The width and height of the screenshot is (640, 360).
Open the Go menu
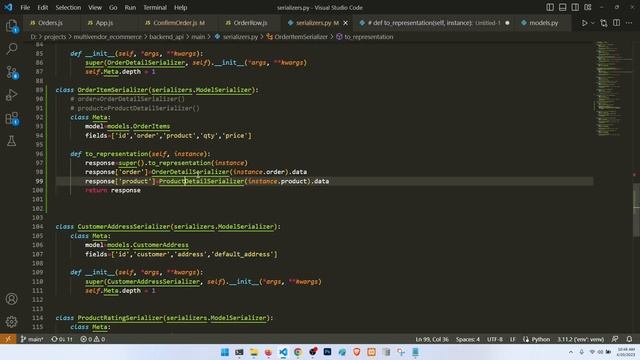tap(113, 7)
